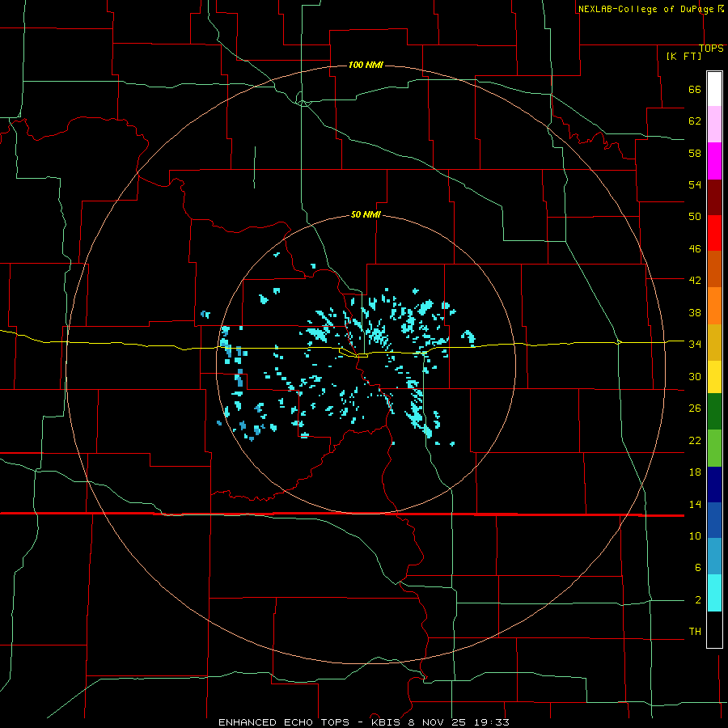Click the 26 legend value

coord(695,408)
